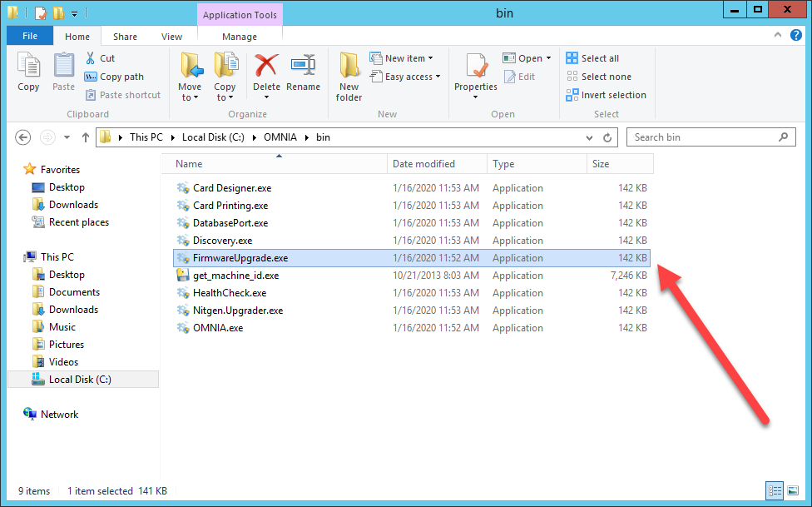This screenshot has height=507, width=812.
Task: Click Select all in the ribbon
Action: click(593, 58)
